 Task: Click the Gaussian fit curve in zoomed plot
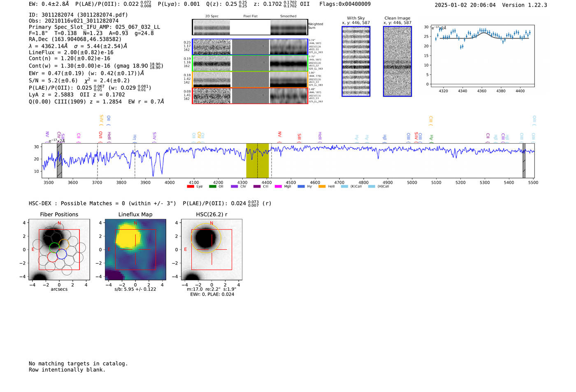pos(483,33)
